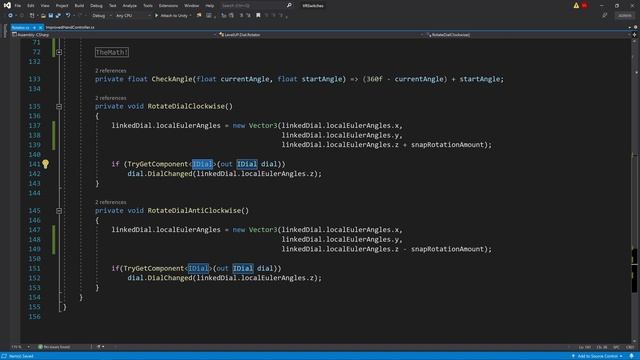Click the 2 references above CheckAngle
The width and height of the screenshot is (640, 360).
pyautogui.click(x=111, y=71)
